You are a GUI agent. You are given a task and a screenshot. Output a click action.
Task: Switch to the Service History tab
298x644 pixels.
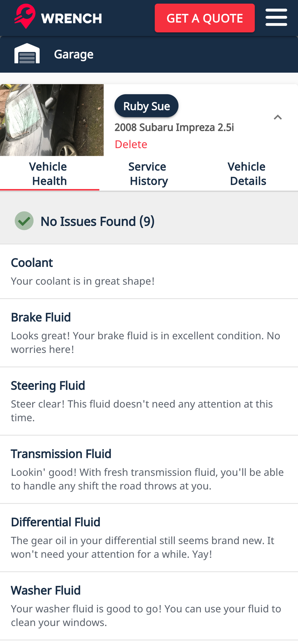pyautogui.click(x=149, y=174)
